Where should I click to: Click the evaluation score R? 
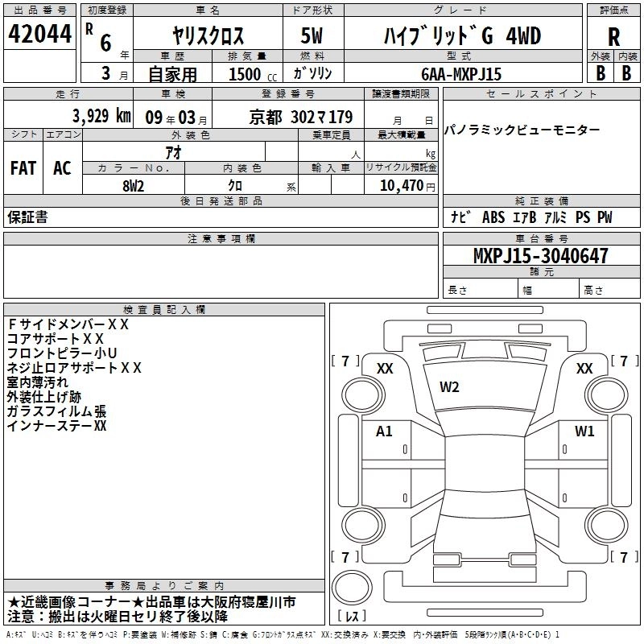613,37
